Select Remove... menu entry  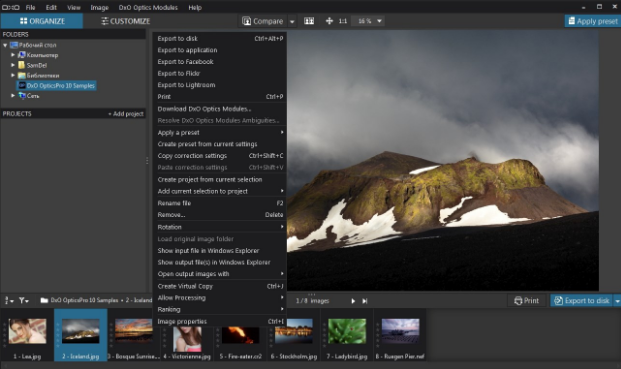click(220, 215)
